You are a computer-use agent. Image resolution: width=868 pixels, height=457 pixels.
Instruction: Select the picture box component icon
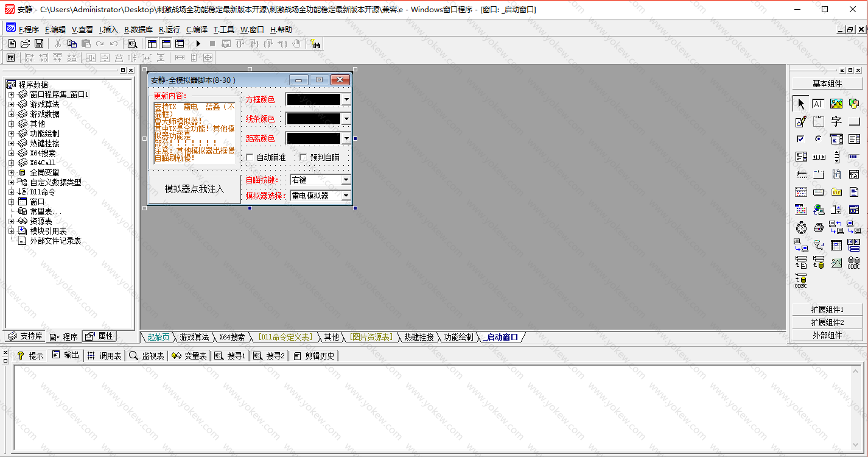[836, 104]
